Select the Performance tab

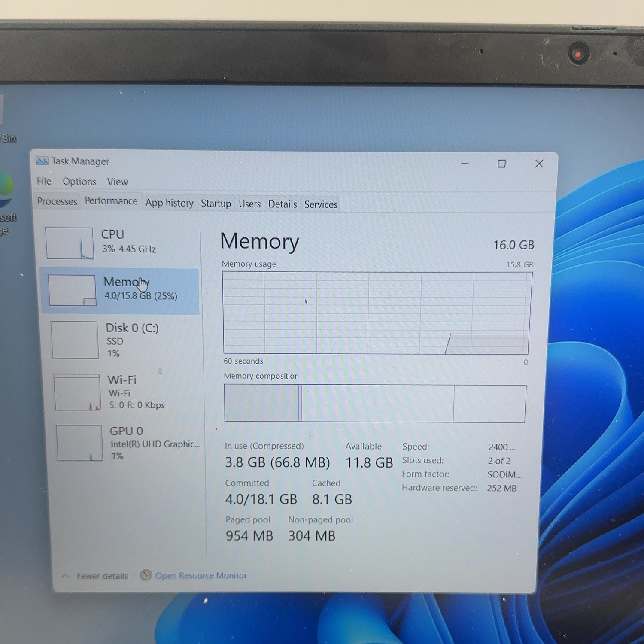pos(111,201)
